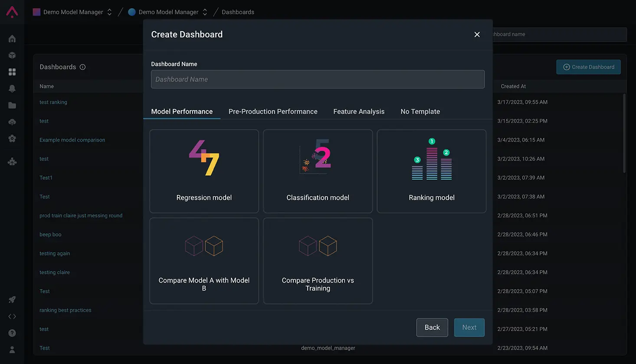
Task: Click the 3/4/2023, 06:15 AM date cell
Action: pos(521,140)
